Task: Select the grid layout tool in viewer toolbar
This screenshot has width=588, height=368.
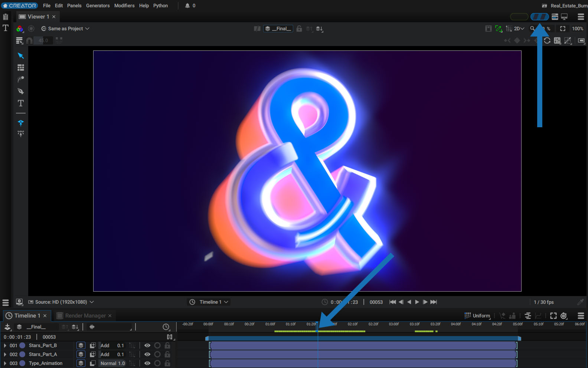Action: [21, 68]
